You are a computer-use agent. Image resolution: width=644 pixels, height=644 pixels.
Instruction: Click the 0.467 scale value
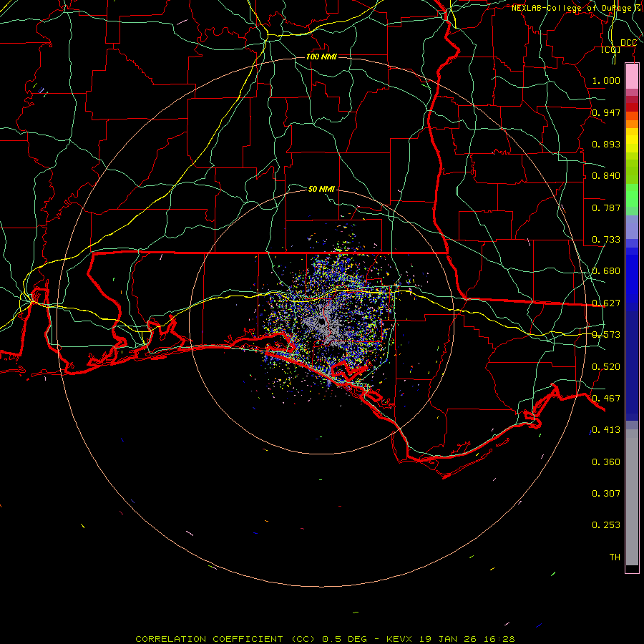click(606, 399)
